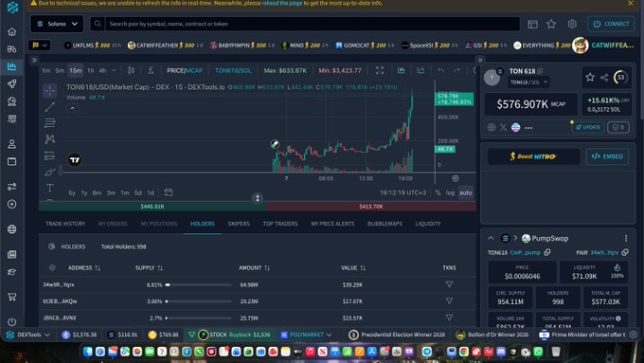Image resolution: width=644 pixels, height=363 pixels.
Task: Click the swap arrows icon in the sidebar
Action: (12, 187)
